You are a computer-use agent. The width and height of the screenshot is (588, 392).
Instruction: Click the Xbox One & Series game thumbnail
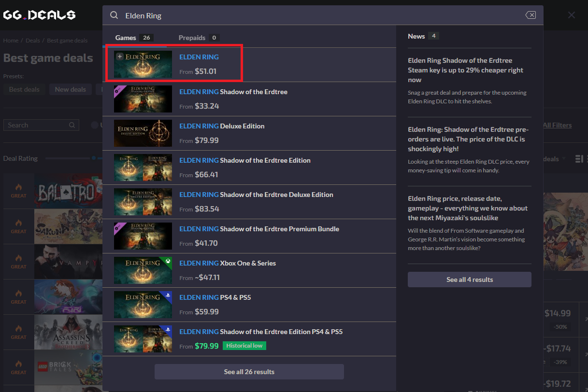[143, 270]
